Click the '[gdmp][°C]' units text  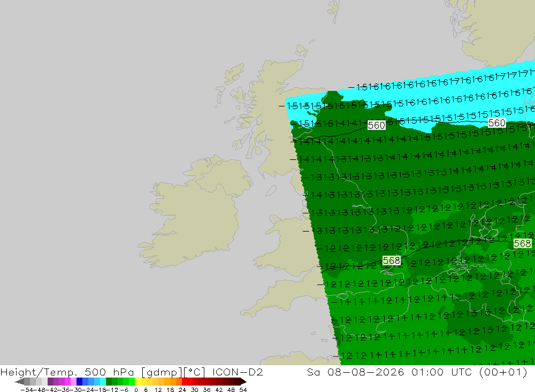[173, 372]
